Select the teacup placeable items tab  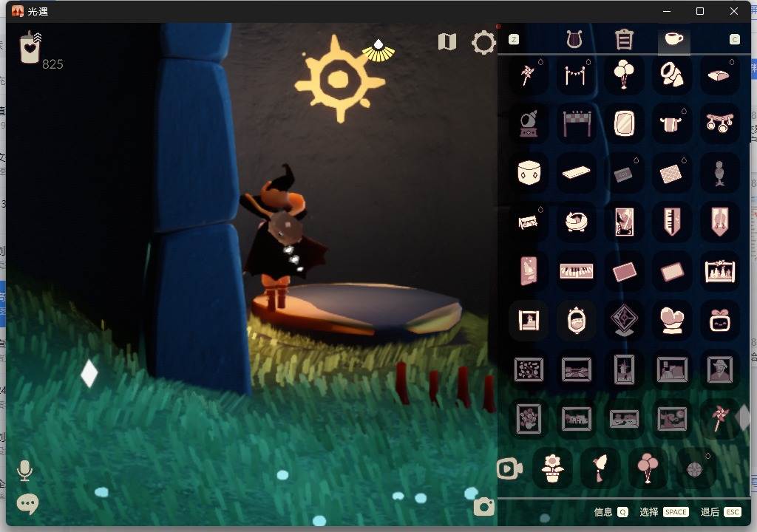click(674, 38)
